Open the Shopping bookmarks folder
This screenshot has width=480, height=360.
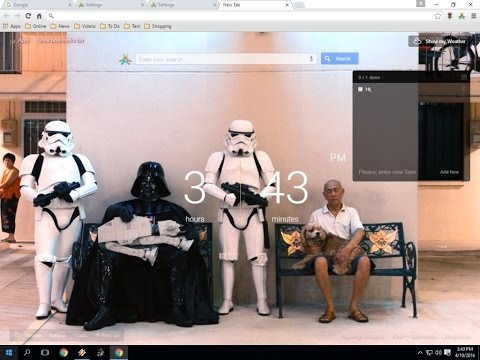[x=158, y=26]
